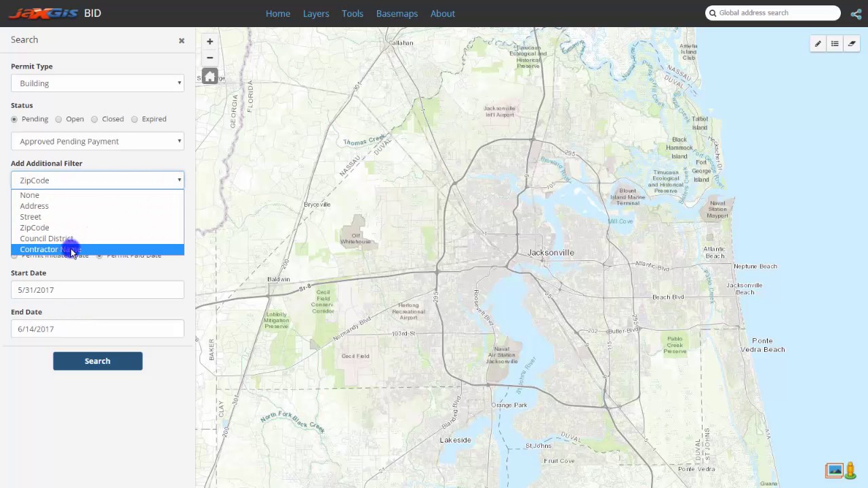
Task: Click the Fruit Cove map label
Action: [559, 461]
